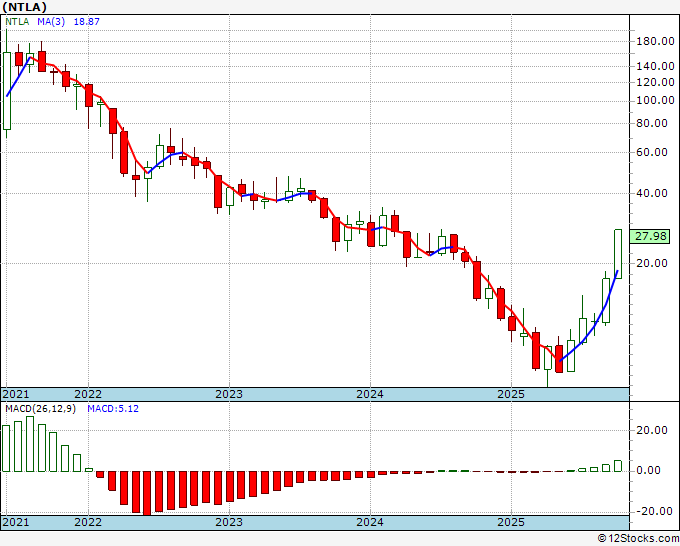Click the 2021 label on MACD timeline
Screen dimensions: 680x546
[x=16, y=522]
